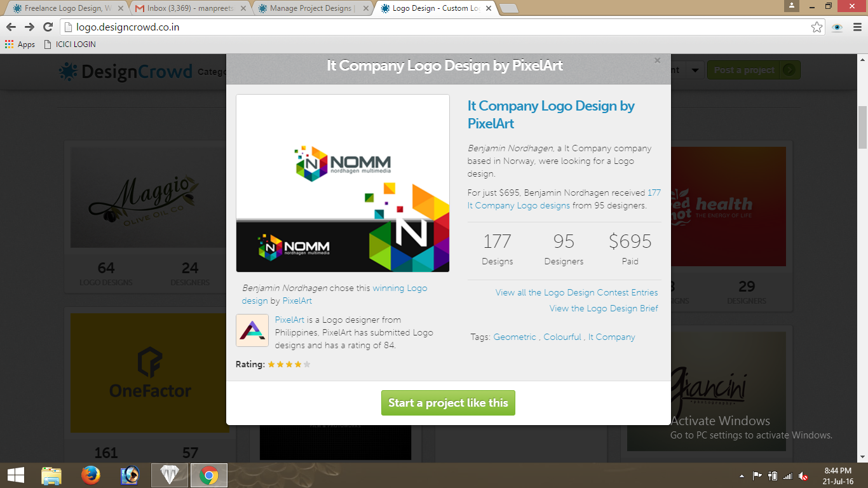Click the NOMM winning logo image

(x=342, y=183)
